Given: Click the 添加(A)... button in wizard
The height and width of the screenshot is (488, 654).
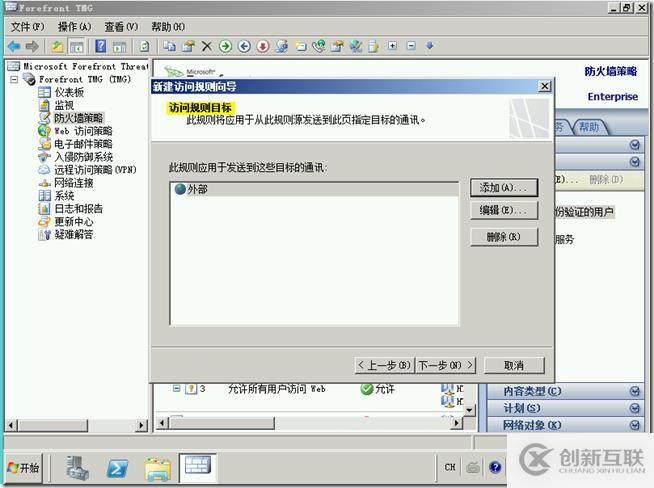Looking at the screenshot, I should coord(504,188).
